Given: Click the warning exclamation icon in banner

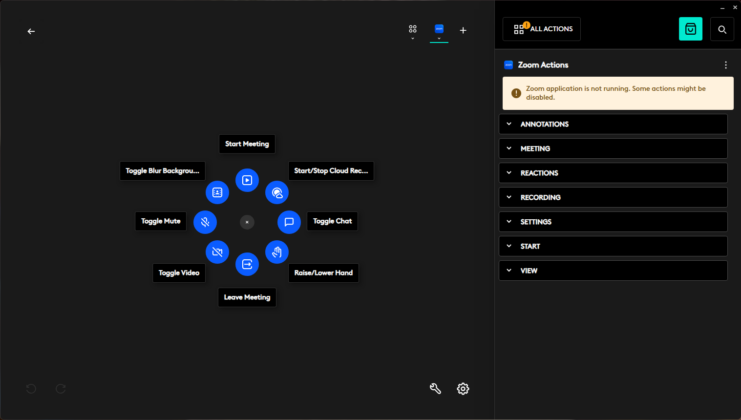Looking at the screenshot, I should [516, 93].
